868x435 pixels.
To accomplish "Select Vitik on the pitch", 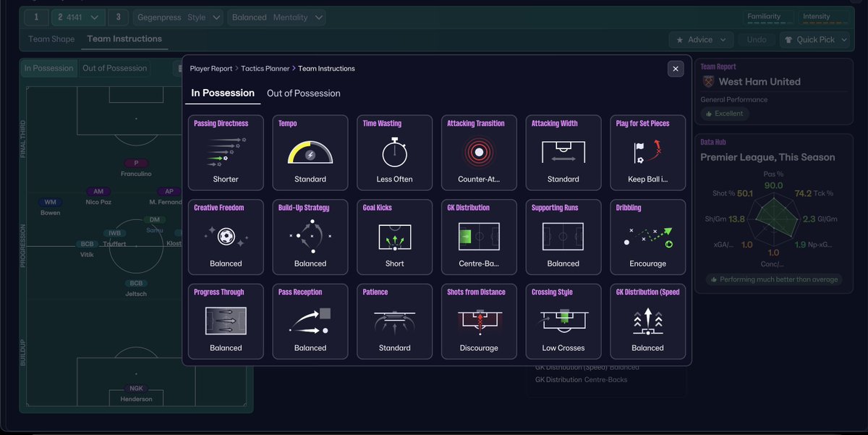I will pyautogui.click(x=87, y=250).
